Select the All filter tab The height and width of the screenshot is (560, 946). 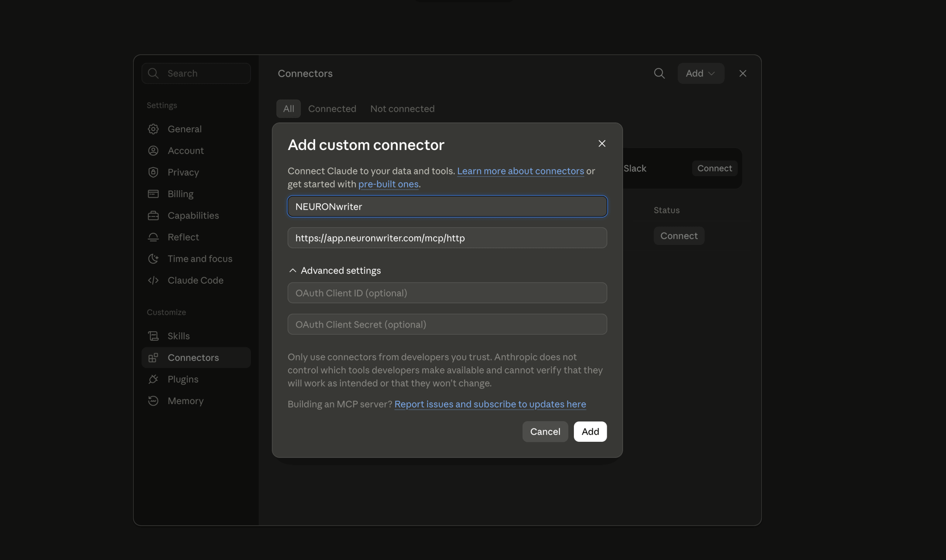(288, 109)
